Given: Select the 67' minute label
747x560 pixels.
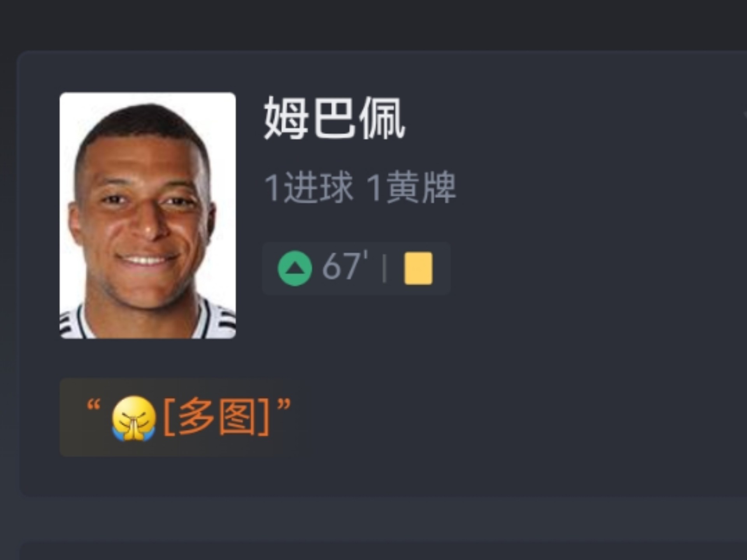Looking at the screenshot, I should tap(345, 266).
